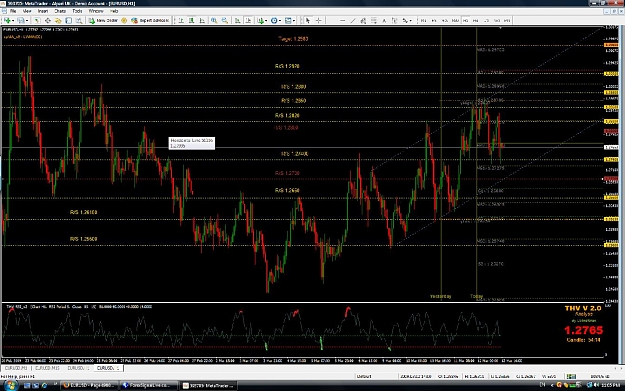Click the connection status bars icon
The image size is (625, 391).
[571, 376]
